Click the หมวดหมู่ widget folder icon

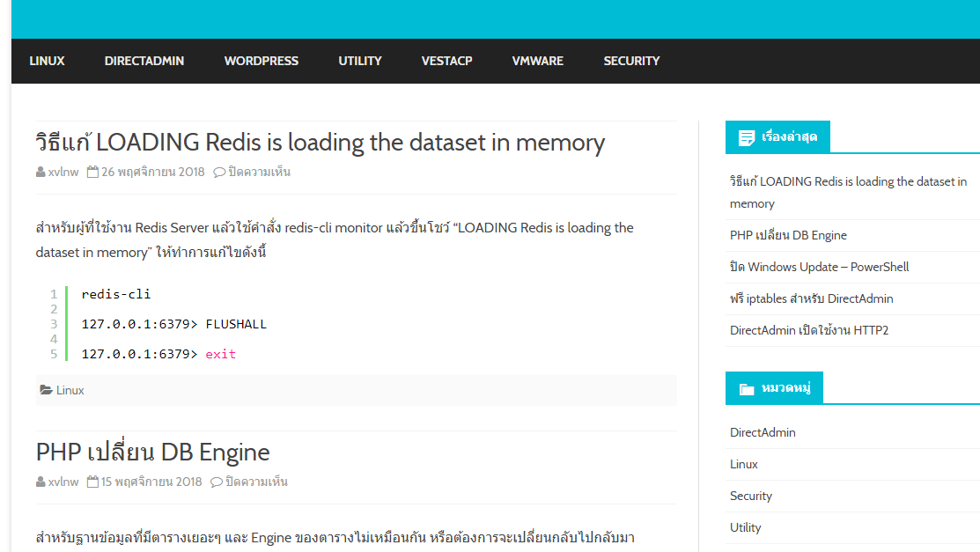(x=747, y=389)
